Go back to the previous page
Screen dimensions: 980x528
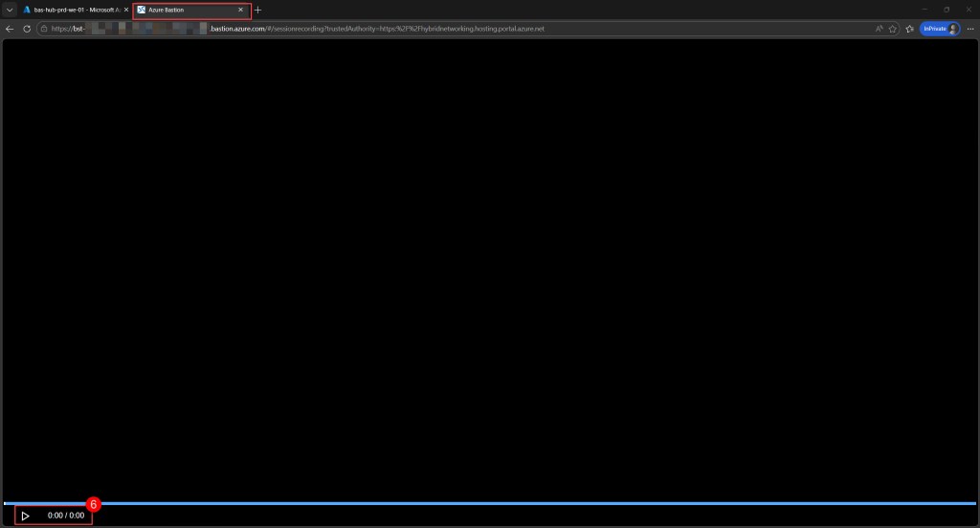coord(10,29)
